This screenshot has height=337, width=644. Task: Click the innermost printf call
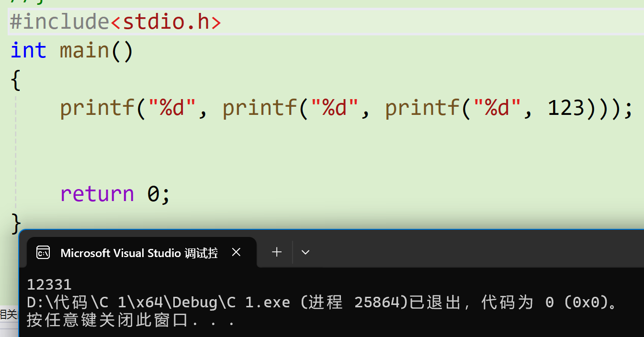coord(422,108)
